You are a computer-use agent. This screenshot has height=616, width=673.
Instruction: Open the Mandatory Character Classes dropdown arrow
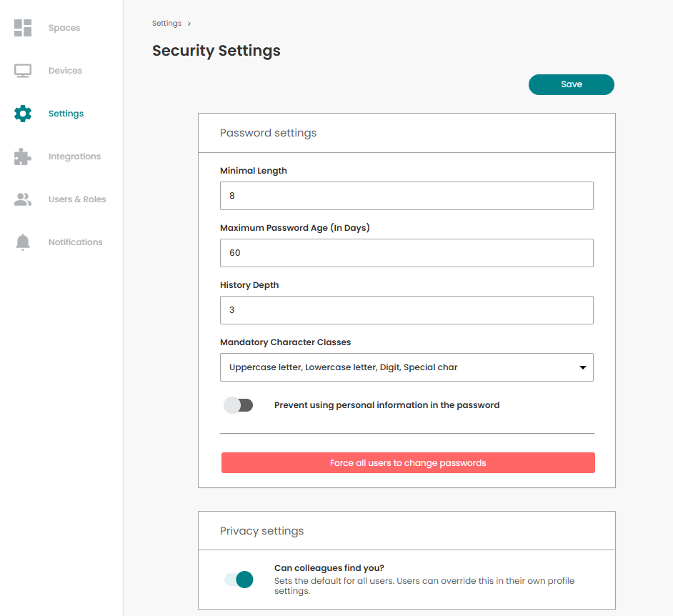[x=582, y=367]
